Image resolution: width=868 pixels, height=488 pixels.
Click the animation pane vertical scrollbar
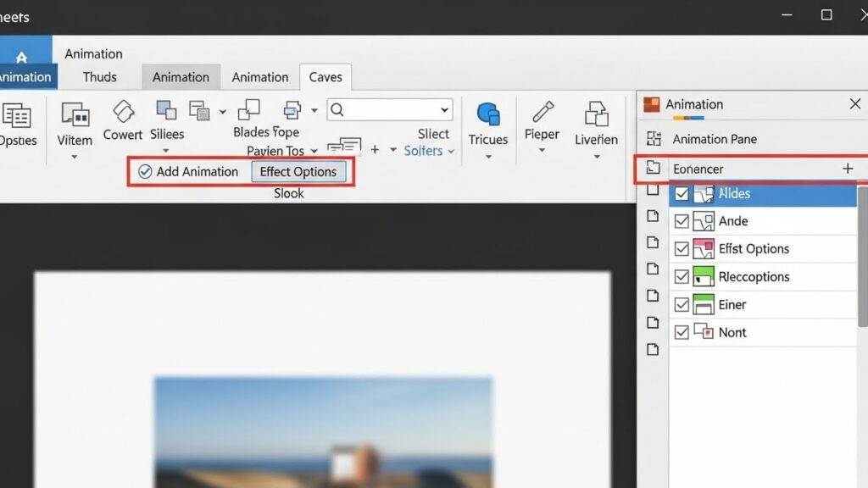863,254
